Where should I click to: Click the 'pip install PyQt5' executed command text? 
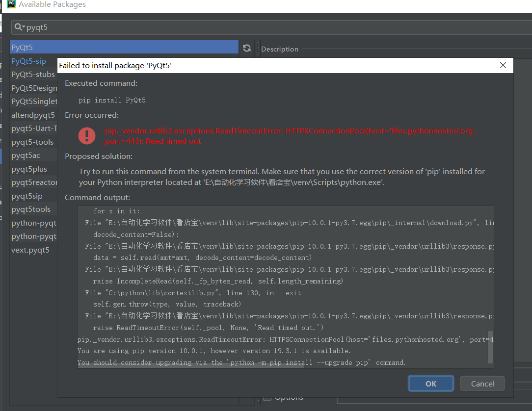[112, 100]
